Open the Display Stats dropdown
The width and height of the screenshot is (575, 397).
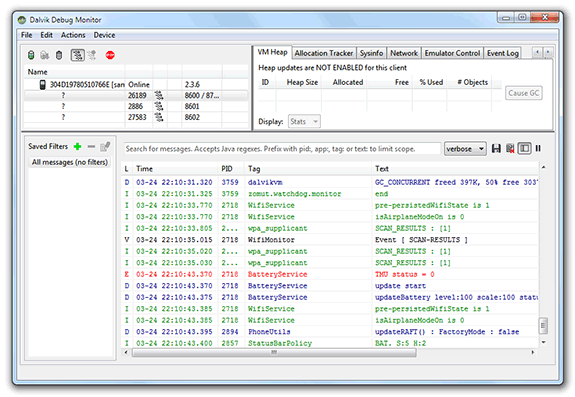[x=304, y=121]
